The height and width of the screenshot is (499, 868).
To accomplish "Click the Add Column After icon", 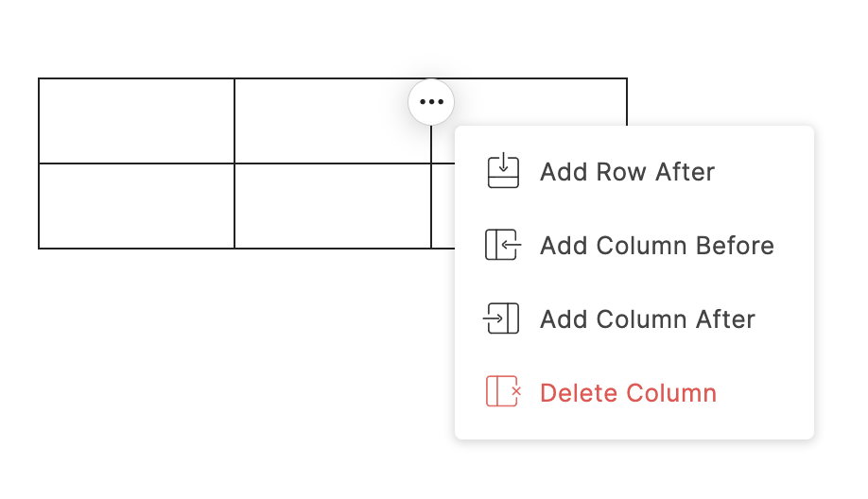I will pyautogui.click(x=503, y=318).
